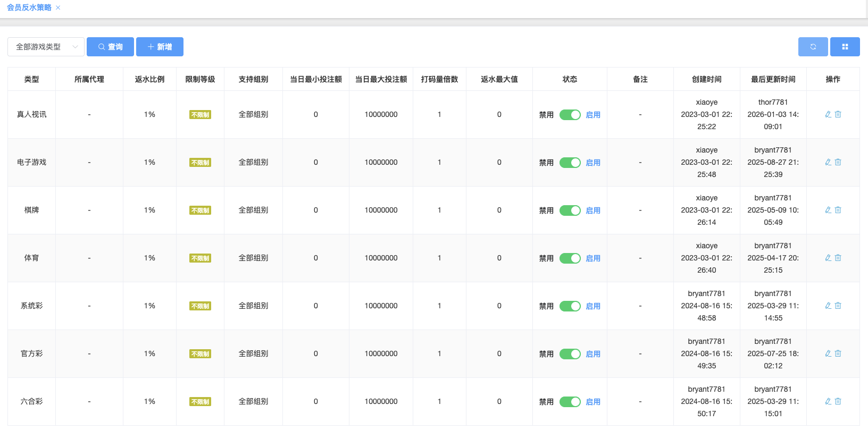Switch to the 会员反水策略 tab

pyautogui.click(x=29, y=7)
